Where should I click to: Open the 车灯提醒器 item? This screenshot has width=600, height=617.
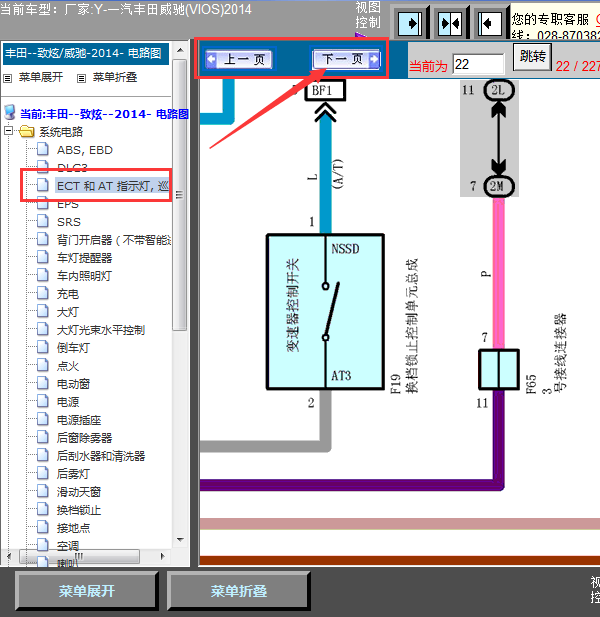(x=84, y=258)
